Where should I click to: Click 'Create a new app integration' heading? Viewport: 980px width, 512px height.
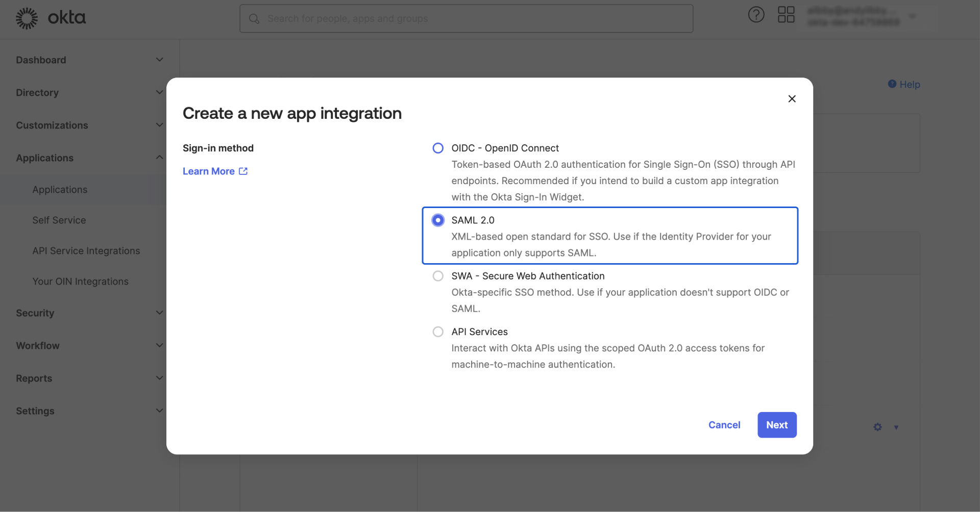(x=292, y=113)
